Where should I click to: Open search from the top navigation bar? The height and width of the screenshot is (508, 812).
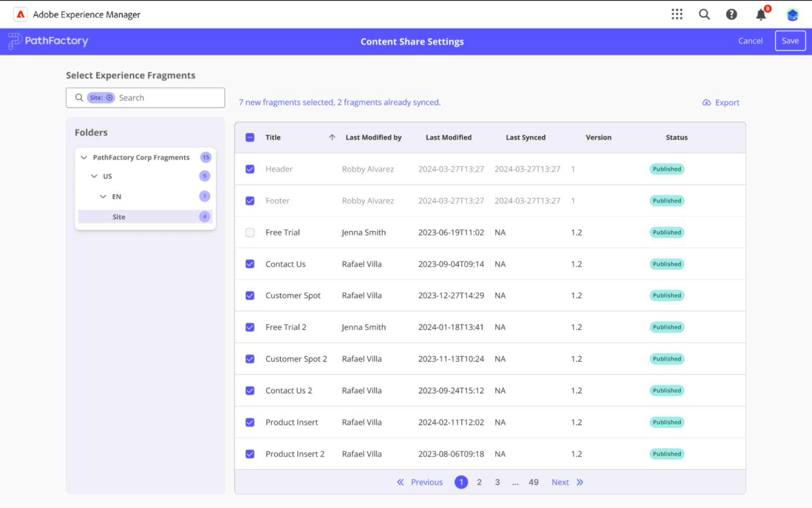point(705,14)
